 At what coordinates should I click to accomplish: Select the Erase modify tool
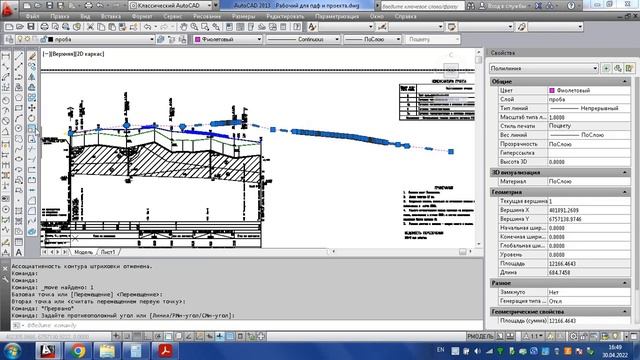(32, 56)
